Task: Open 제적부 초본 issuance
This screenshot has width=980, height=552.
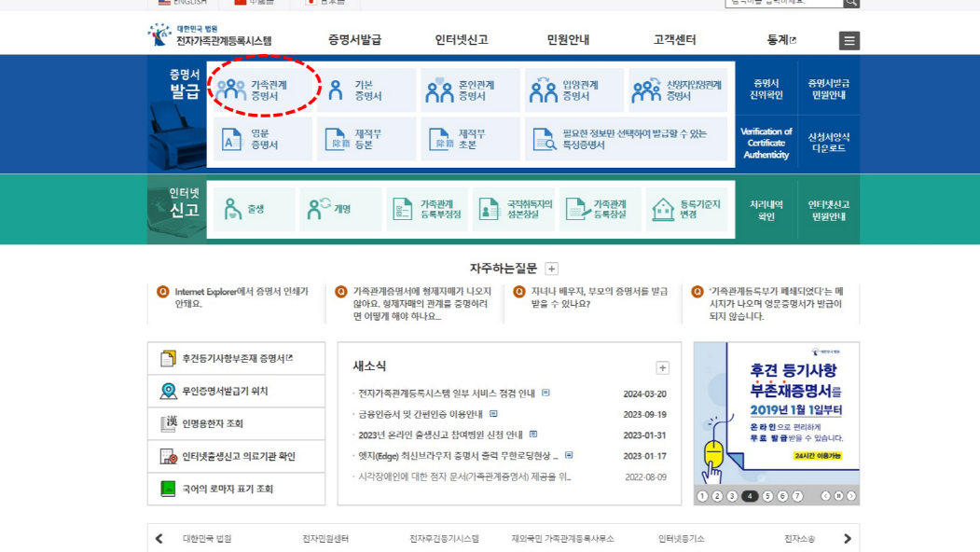Action: [470, 139]
